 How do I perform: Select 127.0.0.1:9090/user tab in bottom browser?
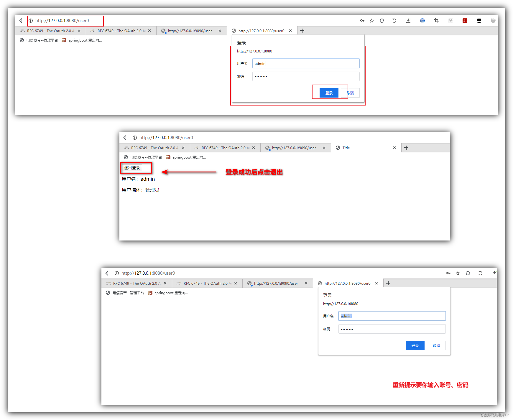tap(277, 283)
